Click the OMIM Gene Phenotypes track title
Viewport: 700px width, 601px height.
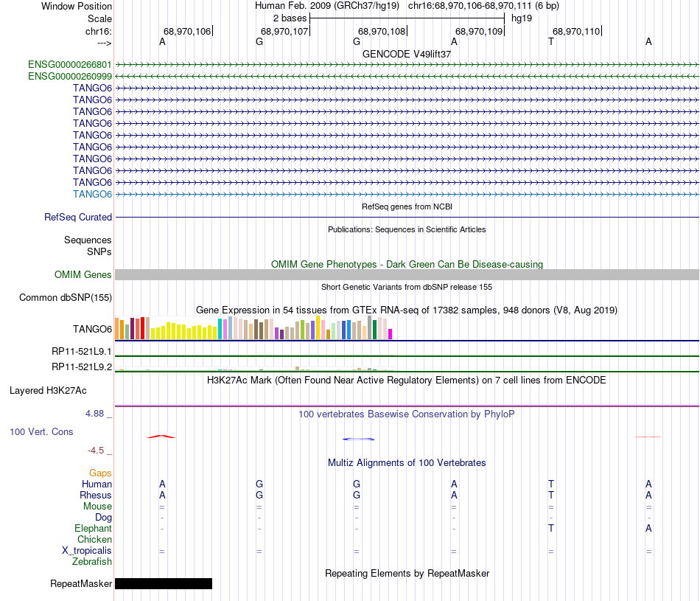[407, 265]
